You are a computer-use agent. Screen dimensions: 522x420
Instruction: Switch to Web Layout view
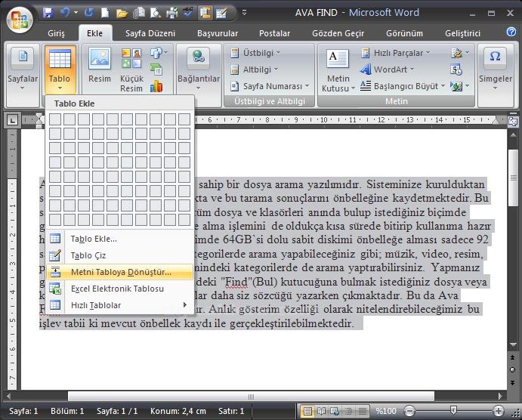click(335, 412)
